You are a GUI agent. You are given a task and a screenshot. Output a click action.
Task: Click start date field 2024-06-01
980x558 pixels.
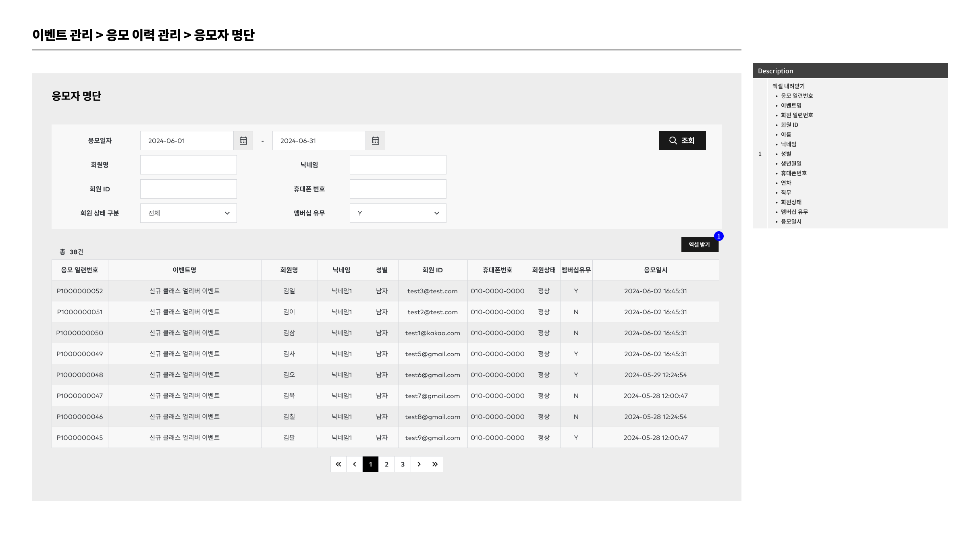(187, 141)
